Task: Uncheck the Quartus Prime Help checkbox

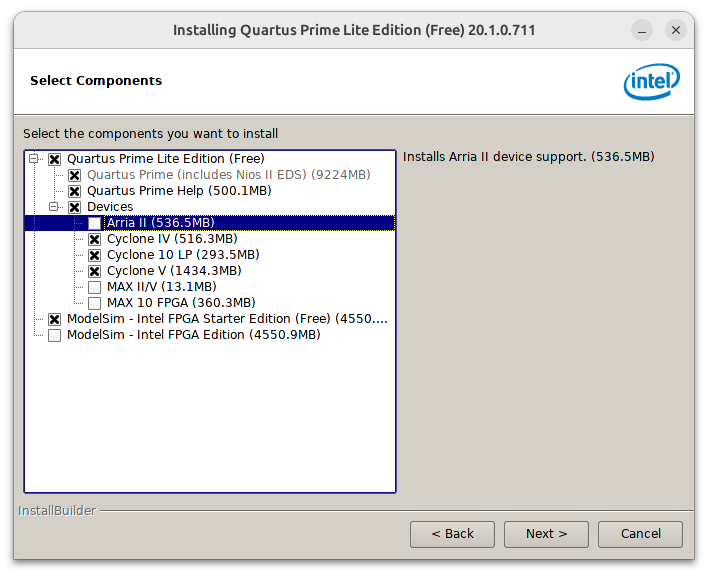Action: (75, 191)
